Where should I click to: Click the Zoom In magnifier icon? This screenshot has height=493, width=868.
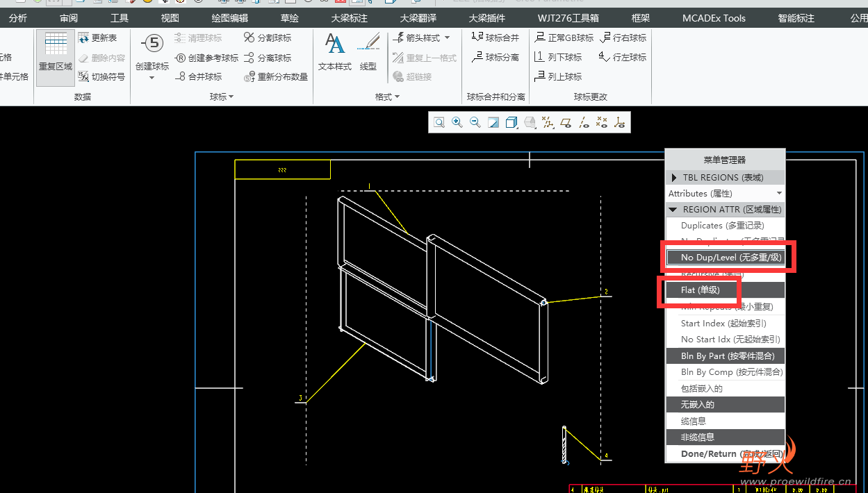[457, 123]
